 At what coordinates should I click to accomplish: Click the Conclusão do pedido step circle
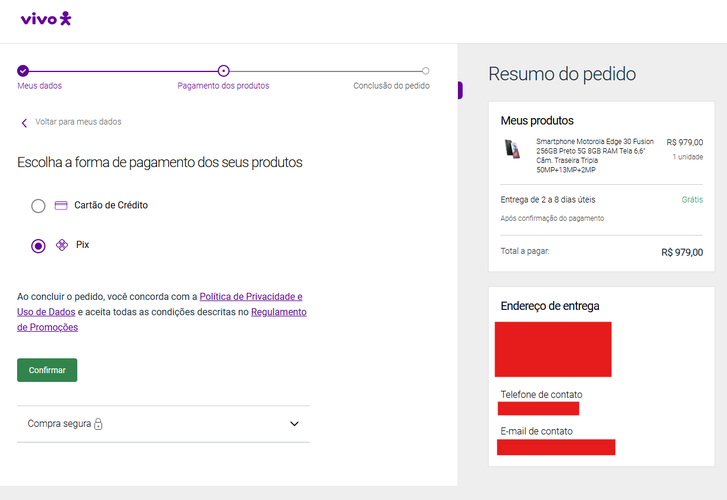426,71
